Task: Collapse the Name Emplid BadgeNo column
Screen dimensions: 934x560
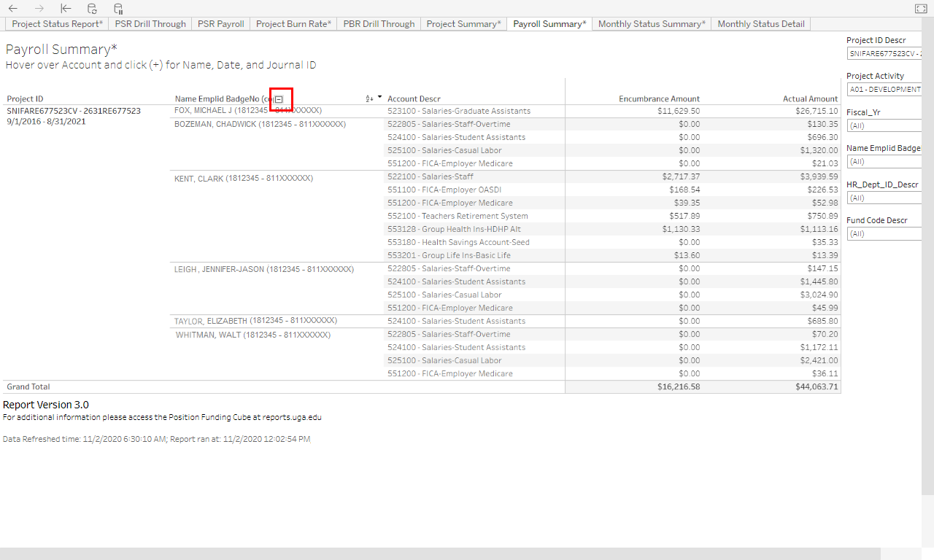Action: [x=279, y=99]
